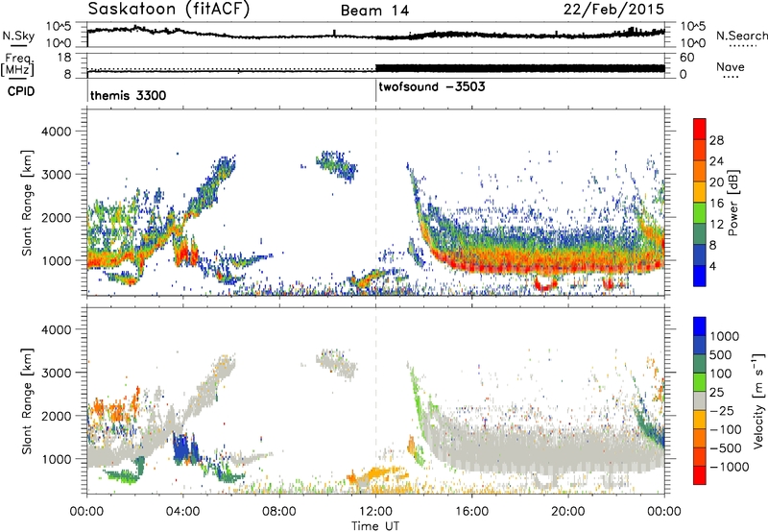Click the 08:00 time axis label

click(279, 512)
